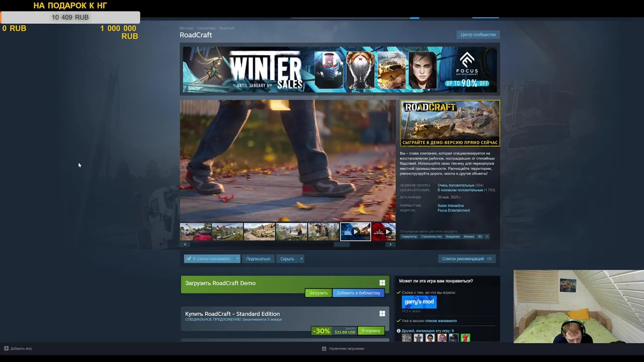Click the media strip scrollbar handle
644x362 pixels.
(x=342, y=244)
